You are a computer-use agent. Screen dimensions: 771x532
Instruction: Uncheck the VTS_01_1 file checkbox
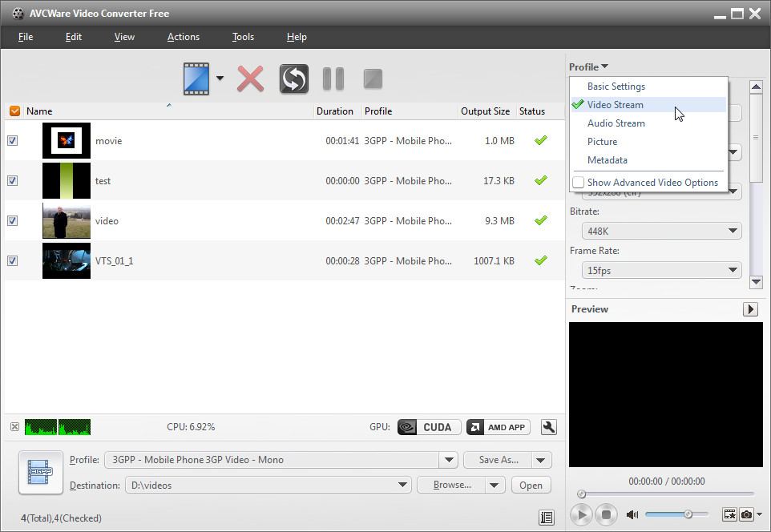click(x=13, y=261)
